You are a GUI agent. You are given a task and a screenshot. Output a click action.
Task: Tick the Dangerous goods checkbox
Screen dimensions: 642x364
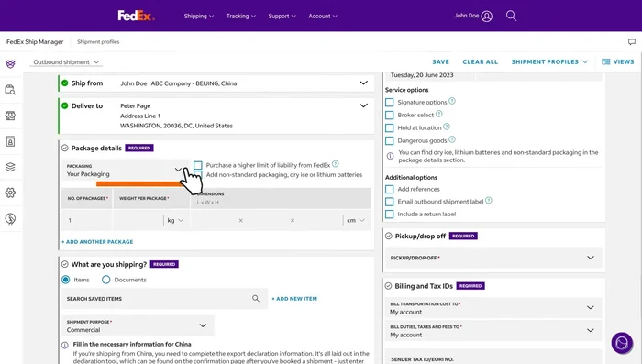point(390,140)
